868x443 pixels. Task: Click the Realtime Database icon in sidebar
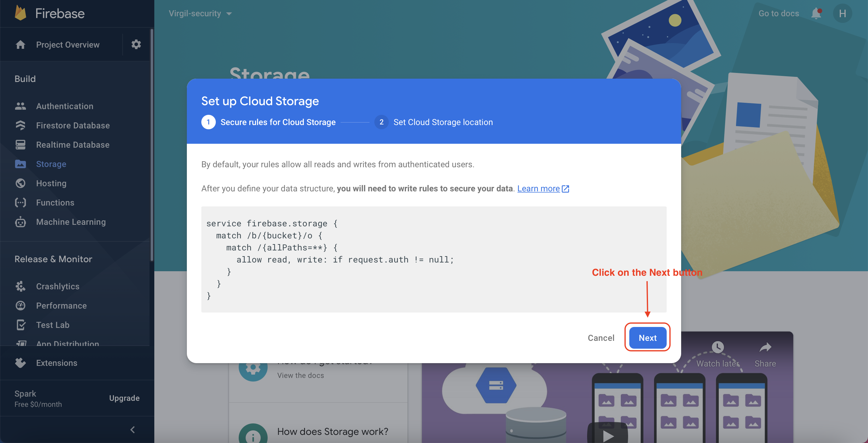click(x=20, y=144)
